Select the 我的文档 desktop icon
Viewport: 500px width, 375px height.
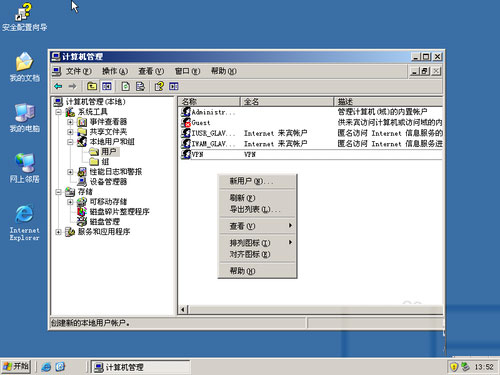pyautogui.click(x=24, y=67)
